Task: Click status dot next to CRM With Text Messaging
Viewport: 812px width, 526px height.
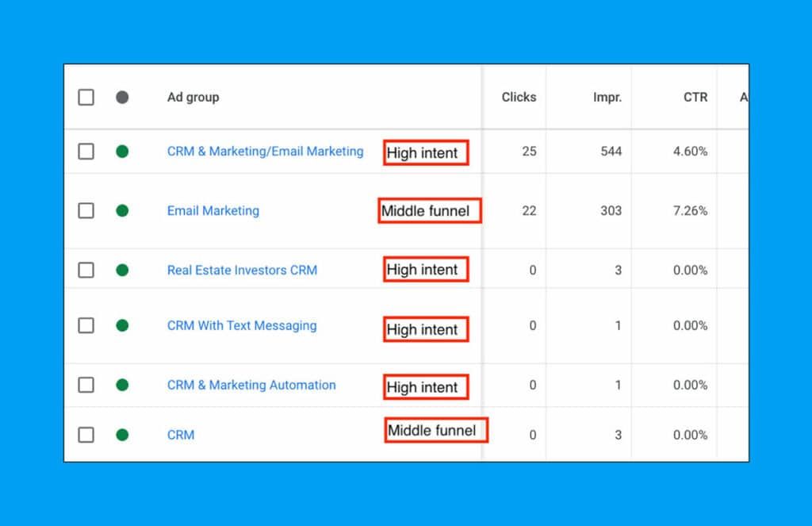Action: coord(122,325)
